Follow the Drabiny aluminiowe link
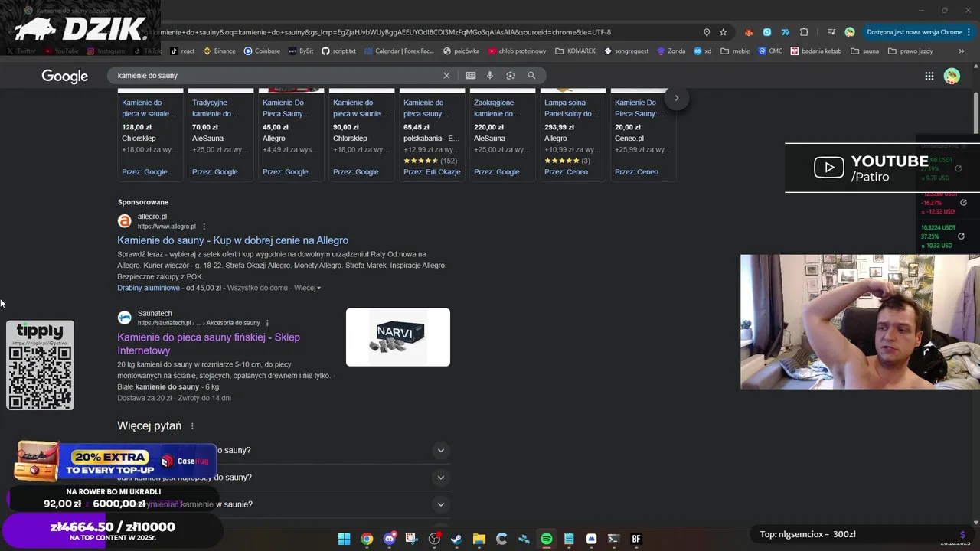This screenshot has height=551, width=980. 149,288
